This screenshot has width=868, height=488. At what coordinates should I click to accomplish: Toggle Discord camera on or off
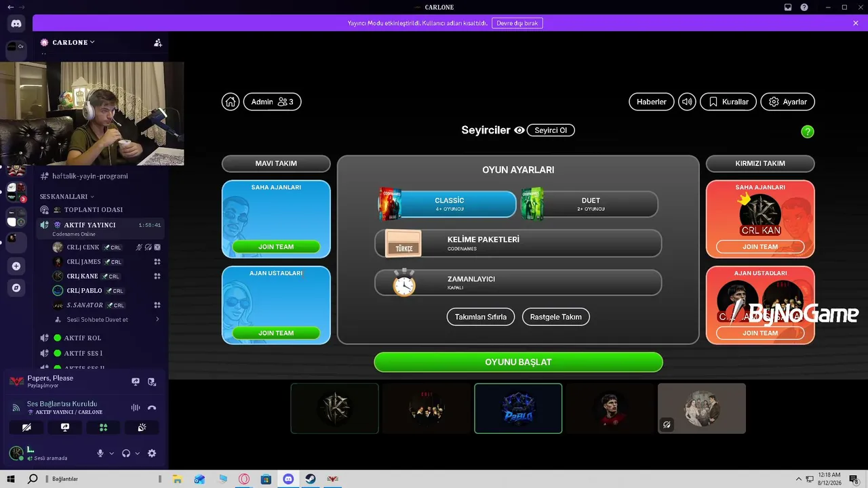click(x=26, y=427)
